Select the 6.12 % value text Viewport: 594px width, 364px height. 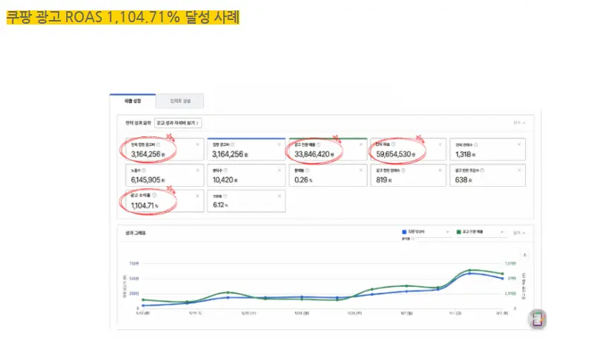(x=220, y=205)
